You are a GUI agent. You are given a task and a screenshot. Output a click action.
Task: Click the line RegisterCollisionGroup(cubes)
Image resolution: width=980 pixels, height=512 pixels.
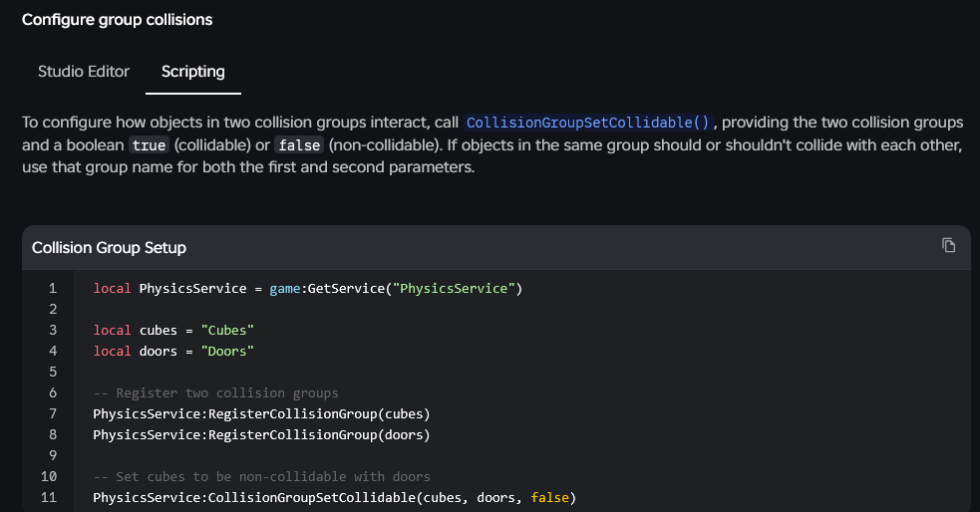pos(262,414)
